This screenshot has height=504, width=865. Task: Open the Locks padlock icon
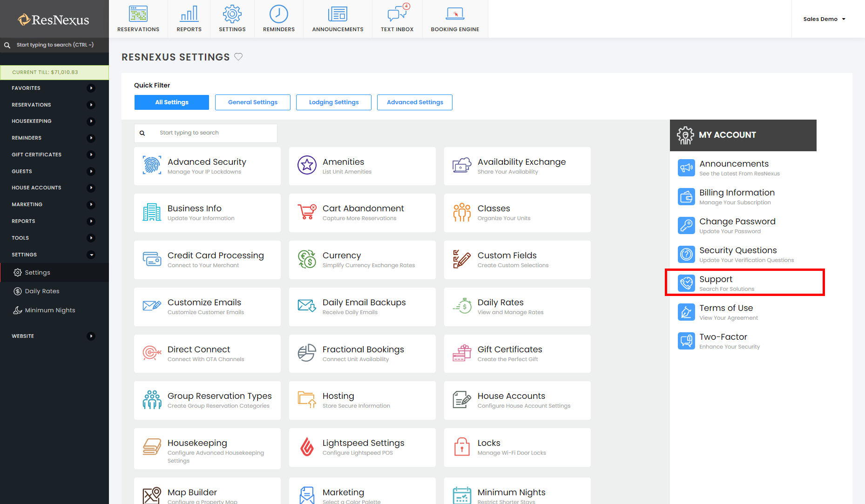point(462,447)
